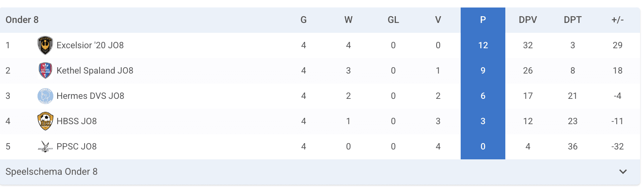
Task: Open the Kethel Spaland JO8 team link
Action: [x=95, y=71]
